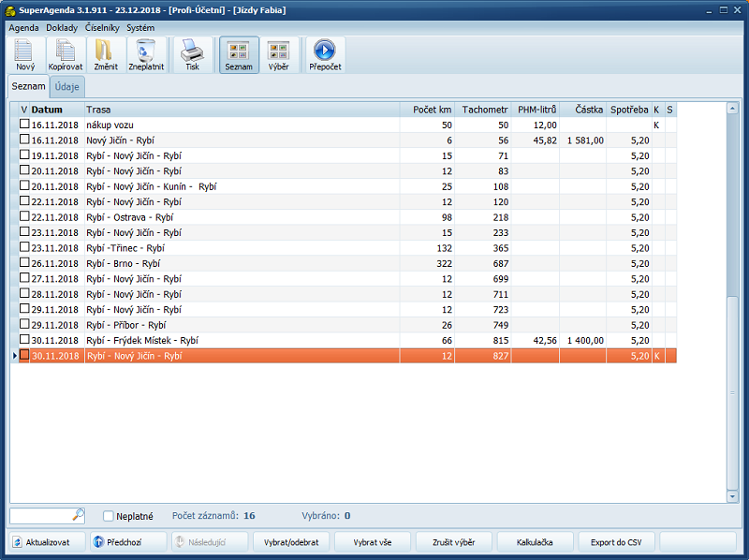Click Počet km column header
This screenshot has height=560, width=749.
click(x=427, y=110)
